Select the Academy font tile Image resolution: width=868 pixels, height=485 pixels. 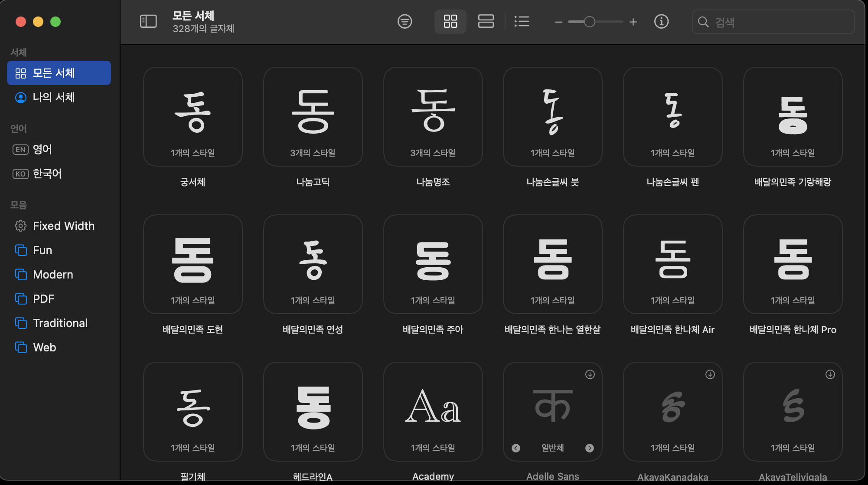coord(433,412)
